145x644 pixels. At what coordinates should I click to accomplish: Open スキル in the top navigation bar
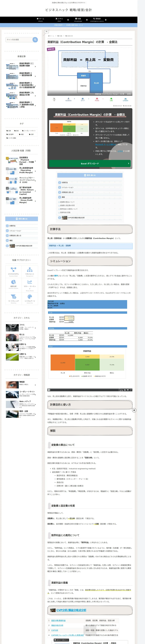click(59, 20)
